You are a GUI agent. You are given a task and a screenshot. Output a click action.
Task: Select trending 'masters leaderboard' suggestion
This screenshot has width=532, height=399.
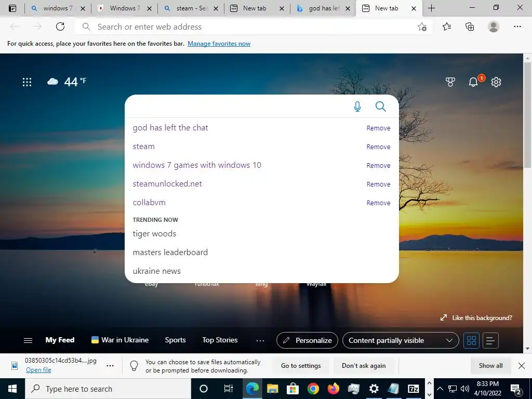[x=170, y=252]
